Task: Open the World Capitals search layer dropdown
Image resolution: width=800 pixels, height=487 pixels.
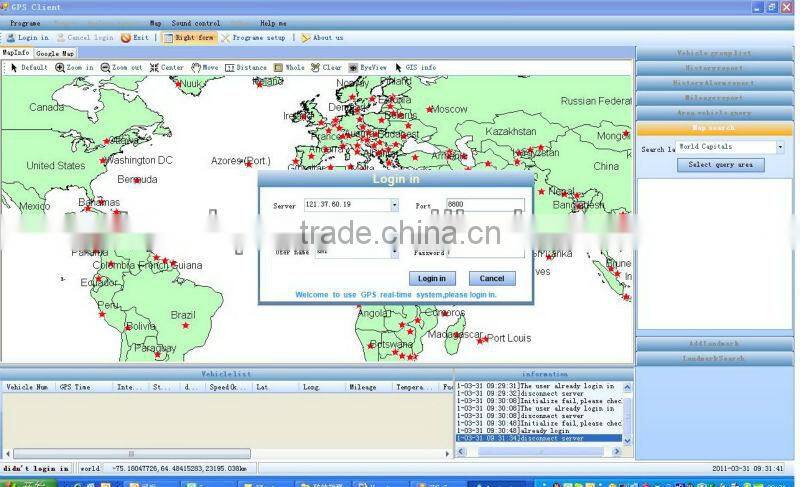Action: [780, 147]
